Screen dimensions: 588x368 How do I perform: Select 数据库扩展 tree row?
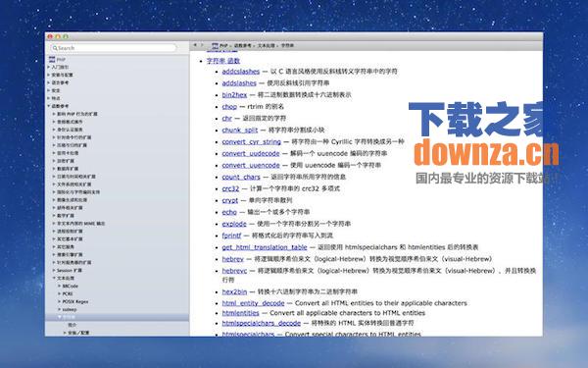[x=68, y=169]
